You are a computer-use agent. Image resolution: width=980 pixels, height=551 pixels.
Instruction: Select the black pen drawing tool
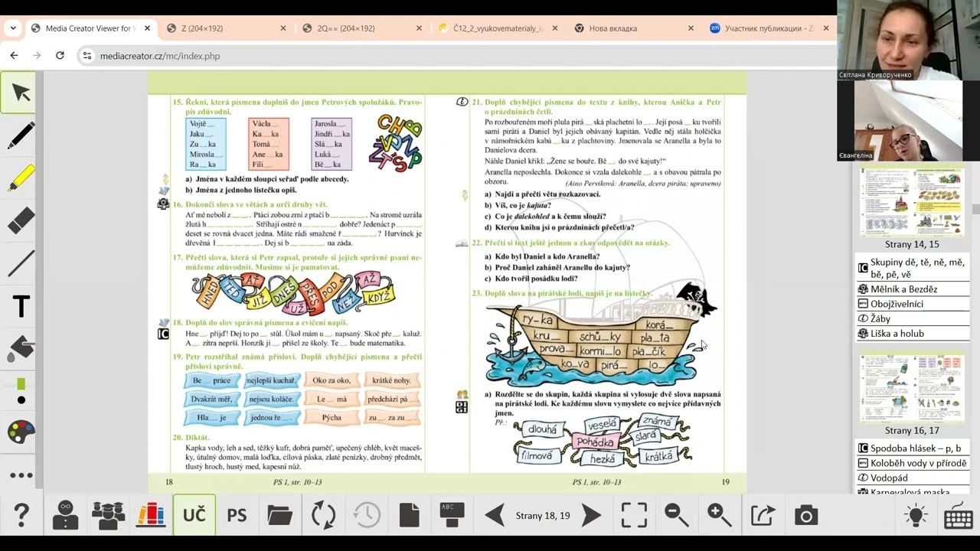[21, 135]
